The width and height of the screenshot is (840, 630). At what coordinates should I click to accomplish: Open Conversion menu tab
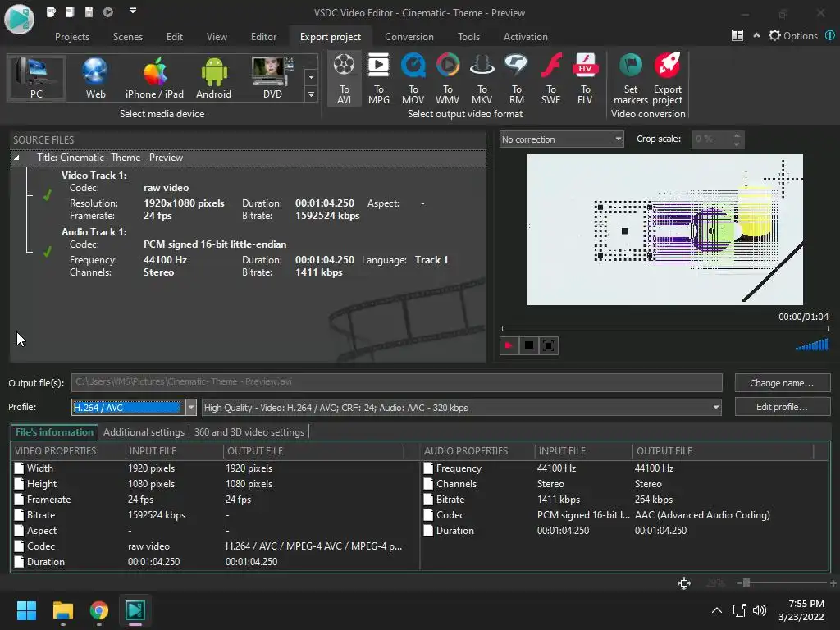pyautogui.click(x=409, y=37)
